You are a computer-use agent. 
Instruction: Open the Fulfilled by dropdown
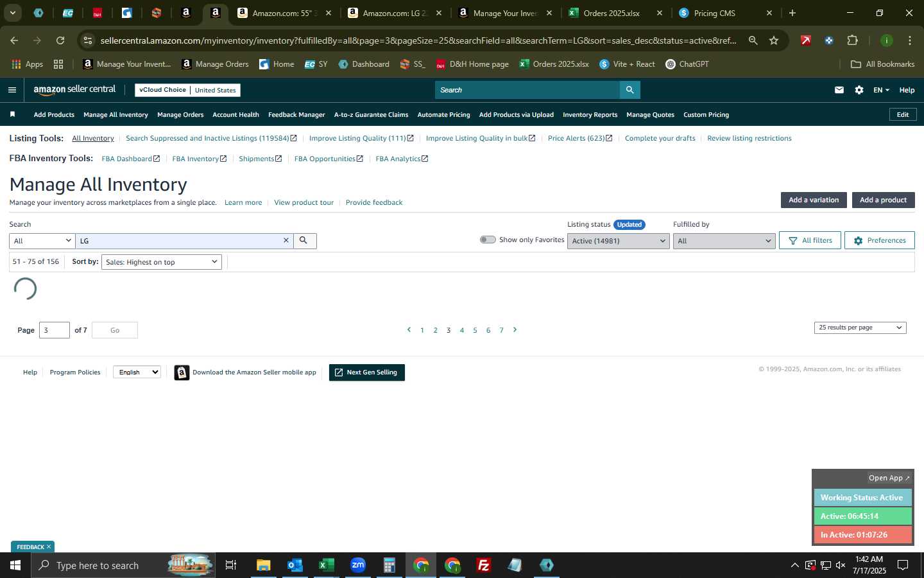point(724,241)
